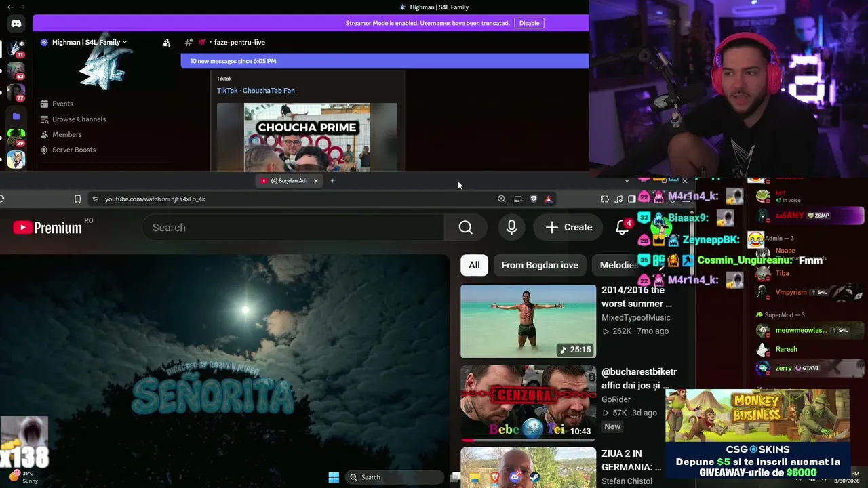Open Discord from the taskbar

click(515, 478)
